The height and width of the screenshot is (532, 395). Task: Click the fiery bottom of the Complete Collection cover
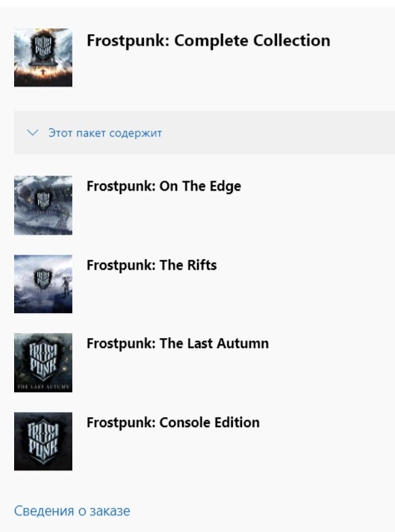coord(43,77)
